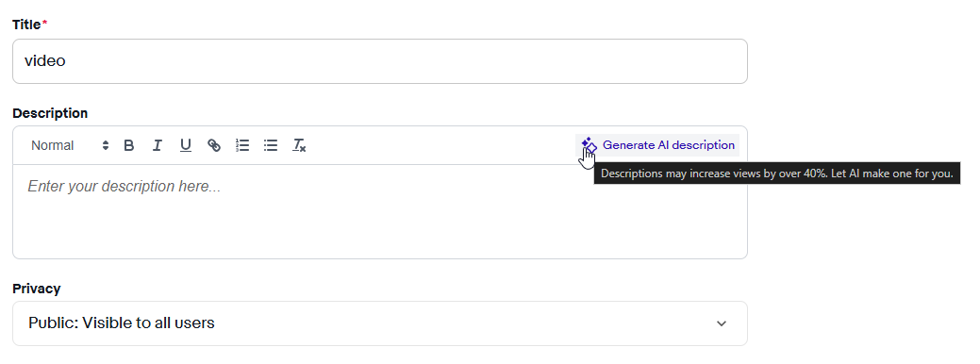The image size is (980, 364).
Task: Click the up-down arrows beside Normal
Action: click(x=106, y=145)
